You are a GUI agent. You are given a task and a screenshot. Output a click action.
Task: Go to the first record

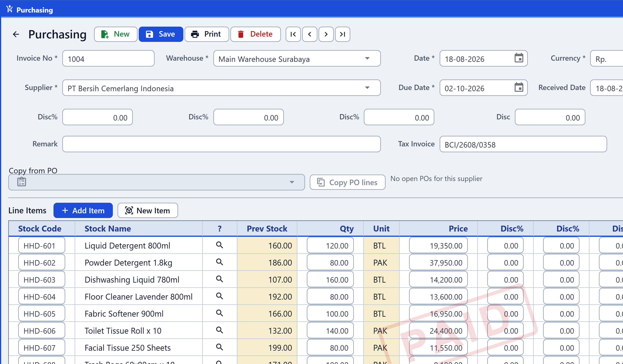coord(293,34)
